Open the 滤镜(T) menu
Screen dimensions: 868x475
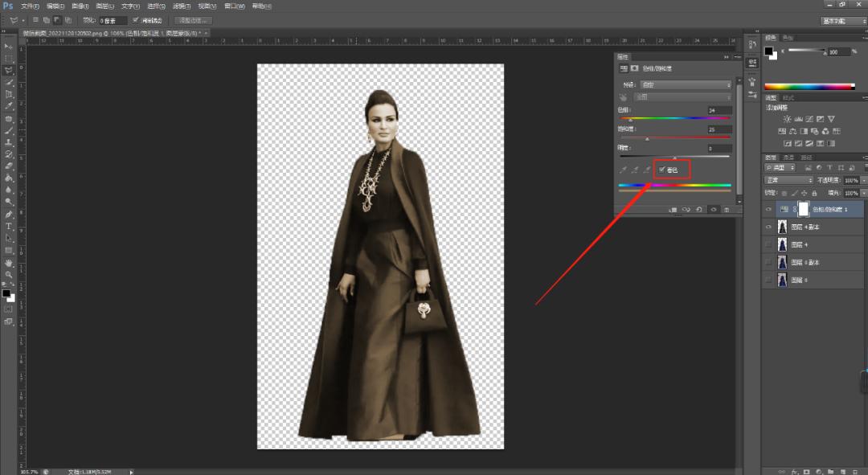(182, 6)
